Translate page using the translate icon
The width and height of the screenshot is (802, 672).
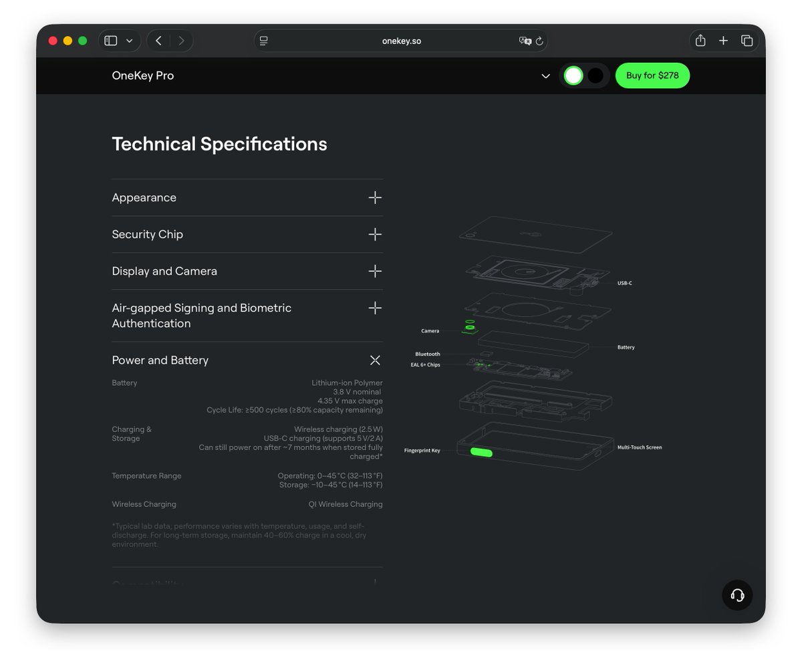coord(525,41)
